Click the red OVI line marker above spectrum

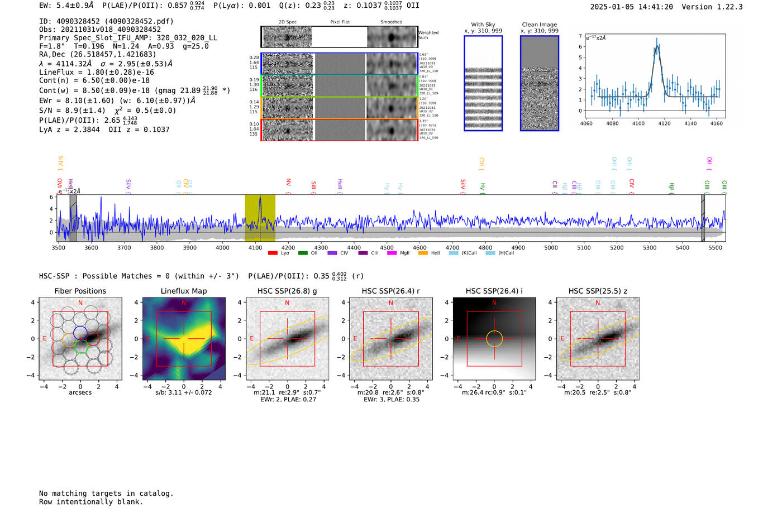[59, 185]
